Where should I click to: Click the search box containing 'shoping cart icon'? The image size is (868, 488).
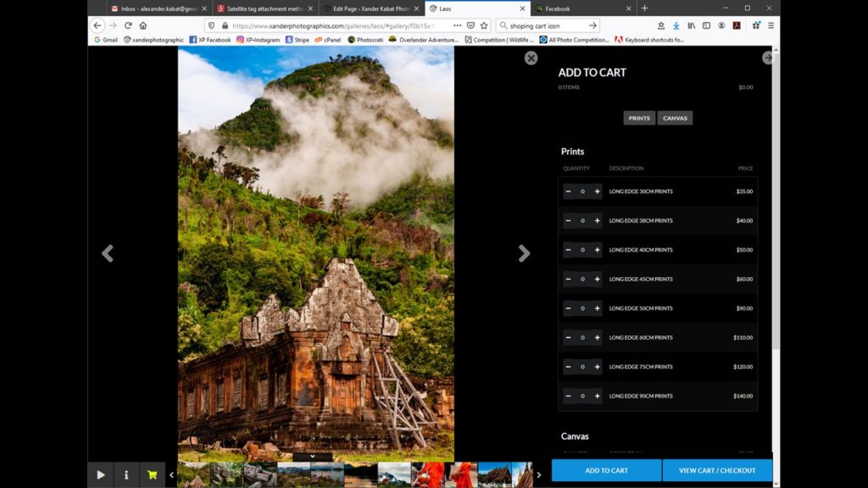547,25
